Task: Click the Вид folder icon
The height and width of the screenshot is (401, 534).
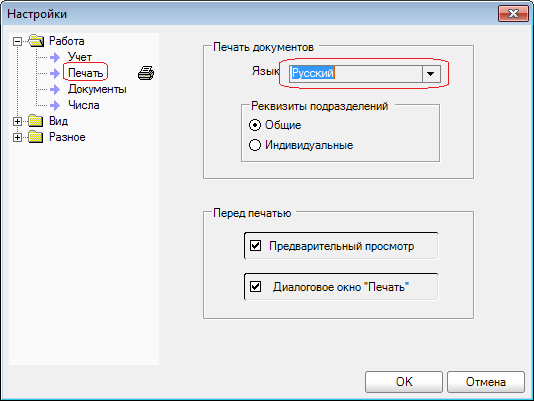Action: click(36, 121)
